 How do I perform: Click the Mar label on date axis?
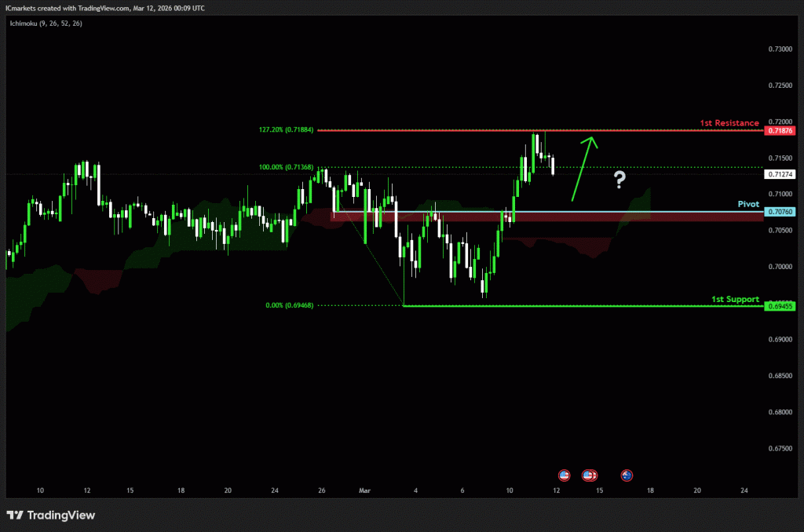click(x=364, y=490)
